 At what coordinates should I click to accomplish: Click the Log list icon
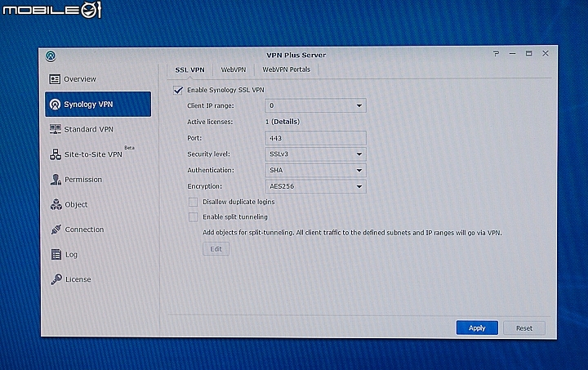56,255
